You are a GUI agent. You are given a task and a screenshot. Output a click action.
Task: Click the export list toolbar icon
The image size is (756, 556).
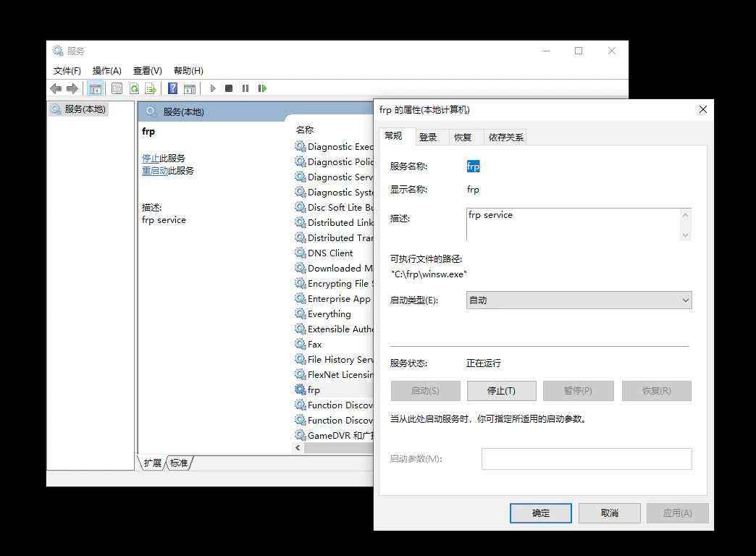tap(151, 88)
